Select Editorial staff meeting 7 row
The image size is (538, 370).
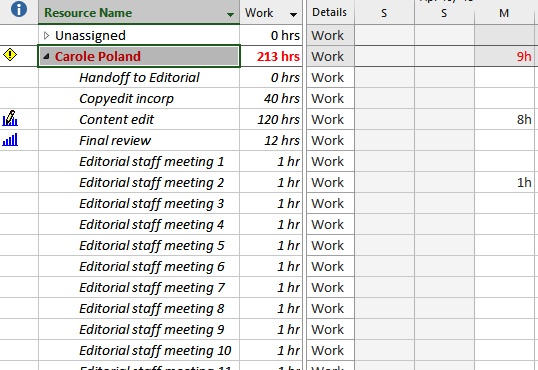click(x=152, y=288)
